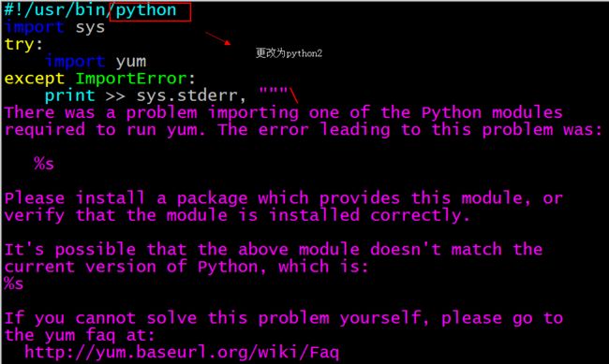Click the cyan 'print' keyword
609x364 pixels.
tap(70, 95)
